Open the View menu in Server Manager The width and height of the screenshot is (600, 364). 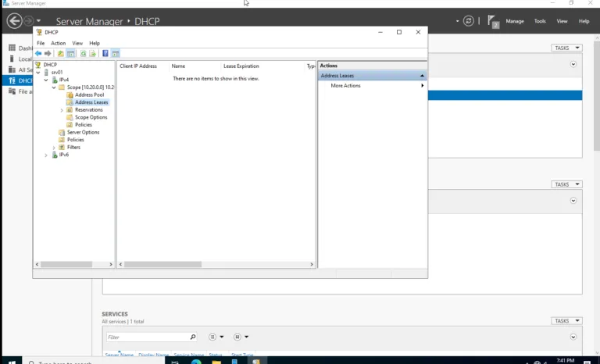point(562,21)
